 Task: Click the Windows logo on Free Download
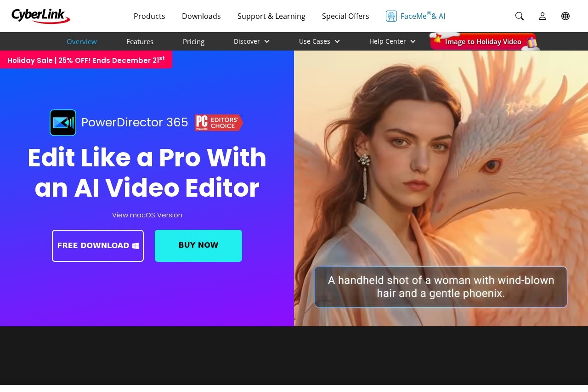[136, 246]
